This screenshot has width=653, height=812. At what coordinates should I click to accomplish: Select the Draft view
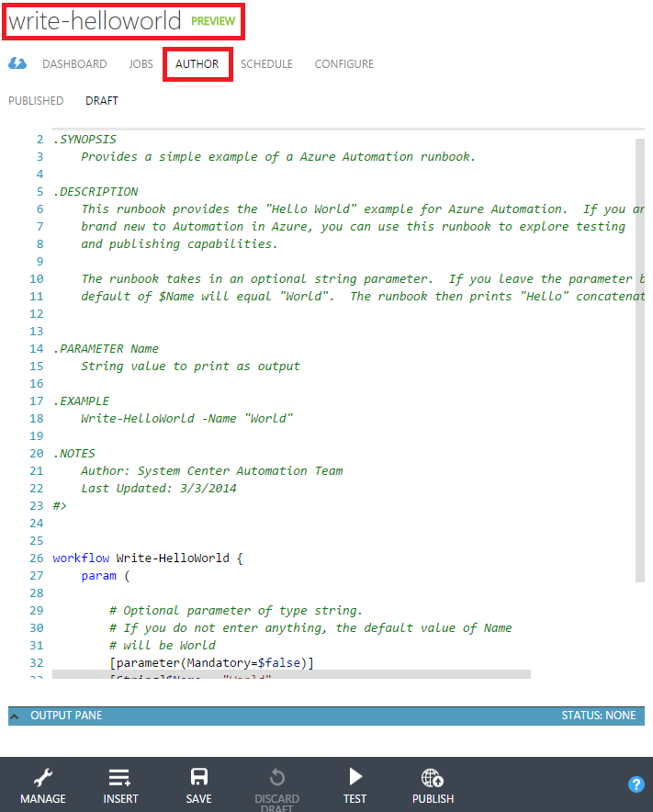coord(102,101)
